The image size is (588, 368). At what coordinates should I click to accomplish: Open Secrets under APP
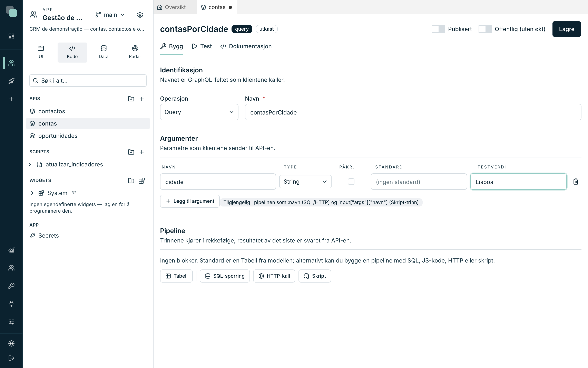coord(88,236)
